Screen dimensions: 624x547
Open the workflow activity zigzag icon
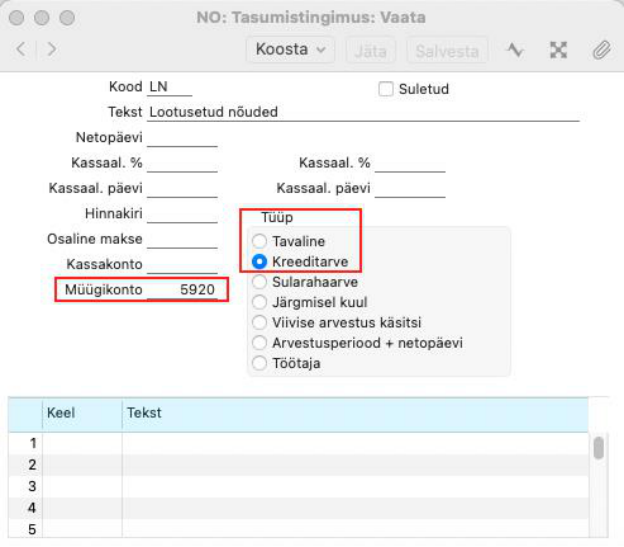coord(515,50)
